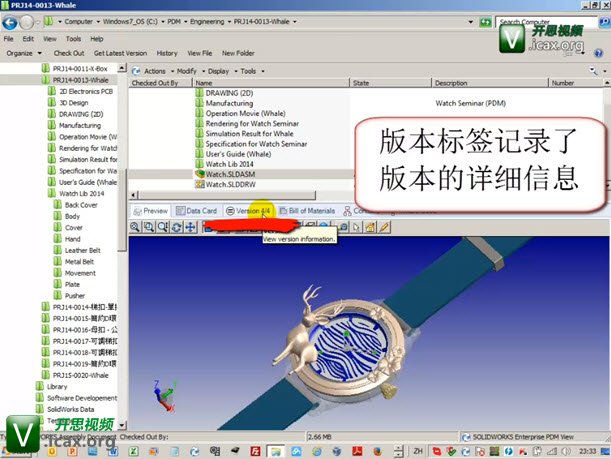
Task: Open Firefox from the taskbar
Action: pos(378,451)
